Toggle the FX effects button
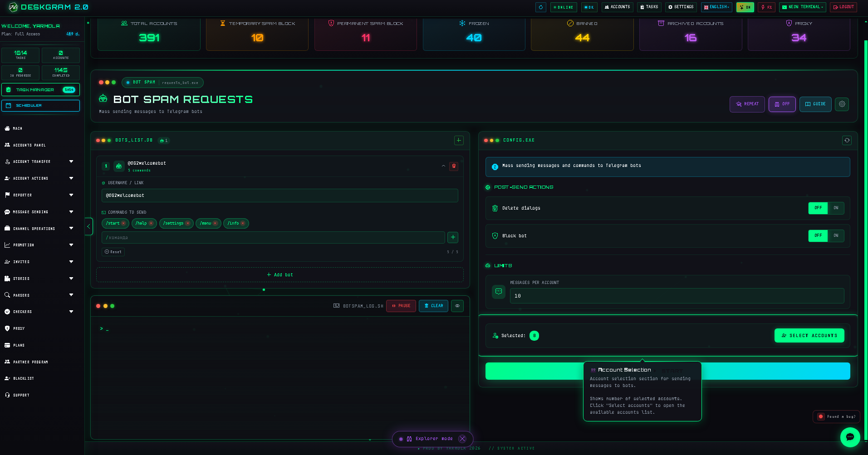This screenshot has width=868, height=455. point(766,7)
